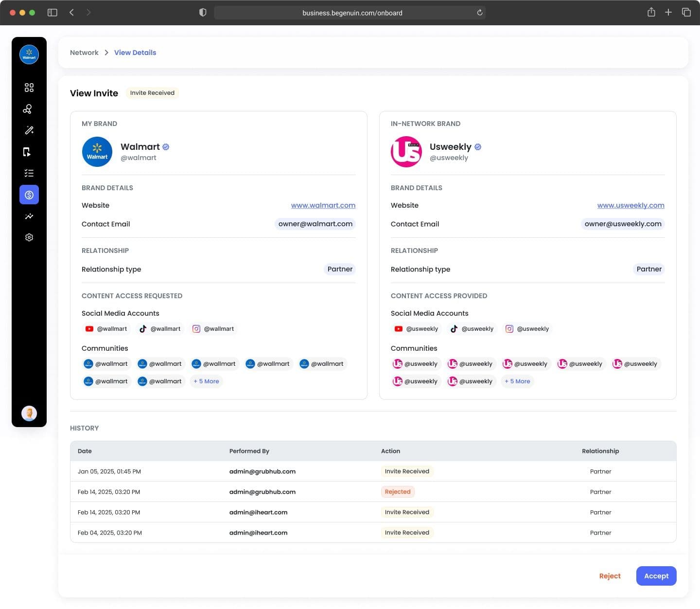Click the 'Feb 04, 2025, 03:20 PM' date cell
The width and height of the screenshot is (700, 609).
pyautogui.click(x=110, y=533)
